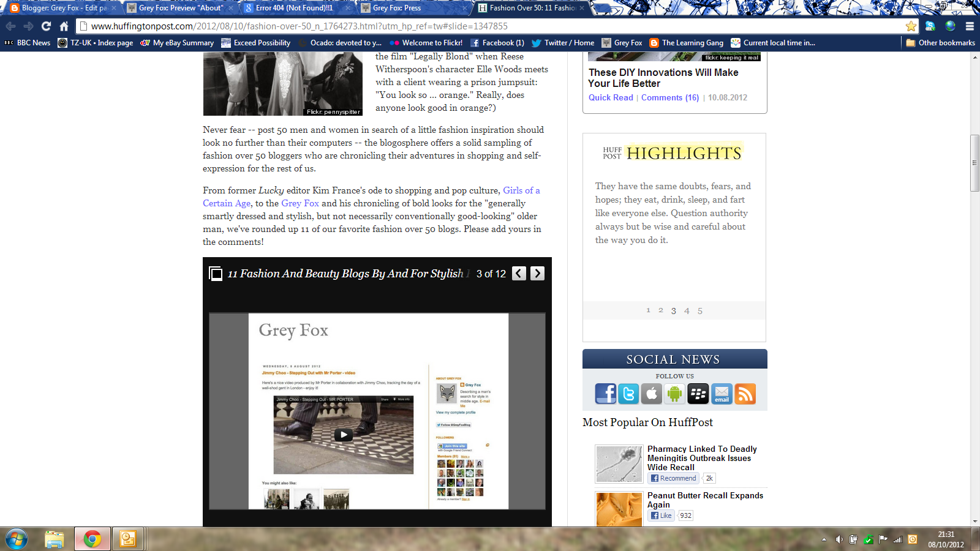Follow HuffPost via Twitter bird icon

[628, 394]
